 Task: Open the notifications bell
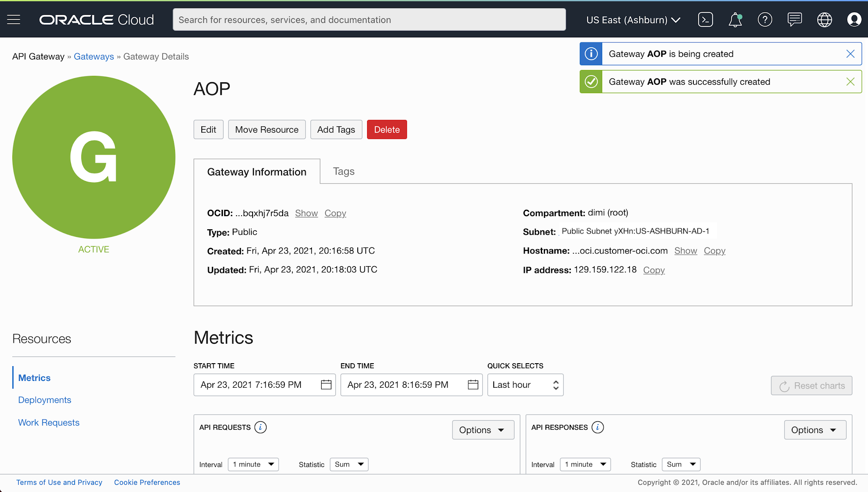735,19
